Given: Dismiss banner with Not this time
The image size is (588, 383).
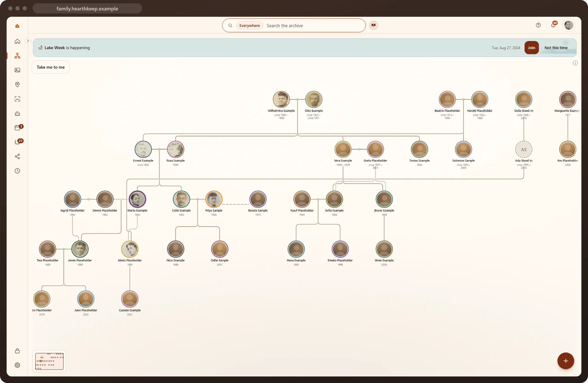Looking at the screenshot, I should point(556,48).
